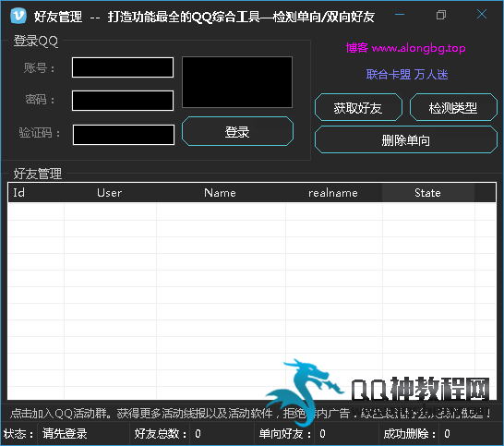
Task: Open the 联合卡盟 万人迷 link
Action: click(407, 75)
